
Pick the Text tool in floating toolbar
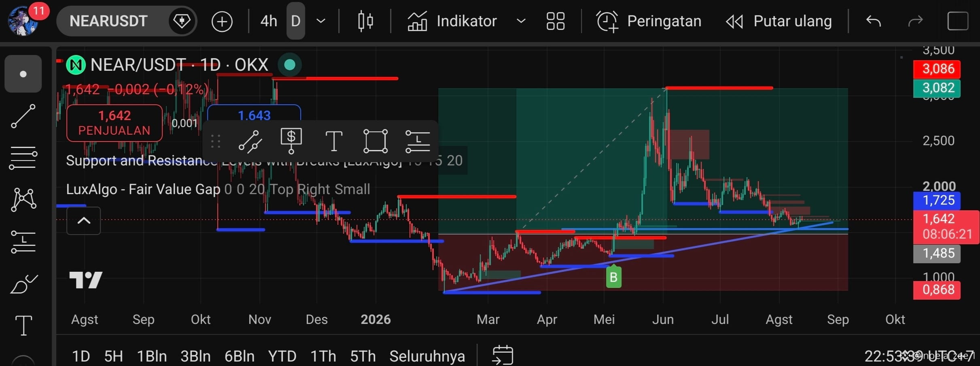click(334, 141)
